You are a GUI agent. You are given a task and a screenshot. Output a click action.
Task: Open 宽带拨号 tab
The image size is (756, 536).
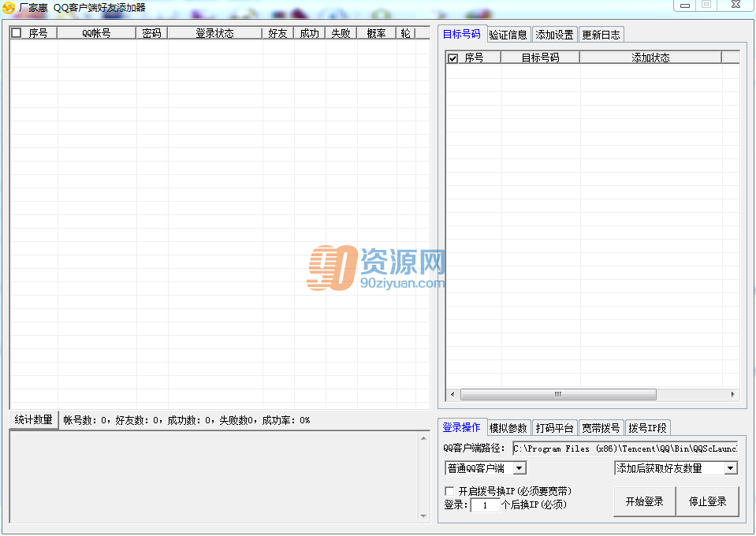[601, 428]
